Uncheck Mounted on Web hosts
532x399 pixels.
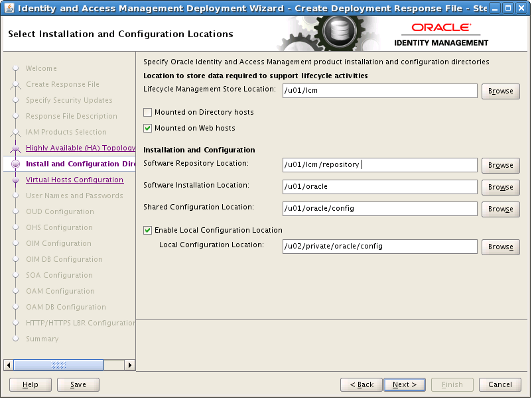(x=147, y=128)
